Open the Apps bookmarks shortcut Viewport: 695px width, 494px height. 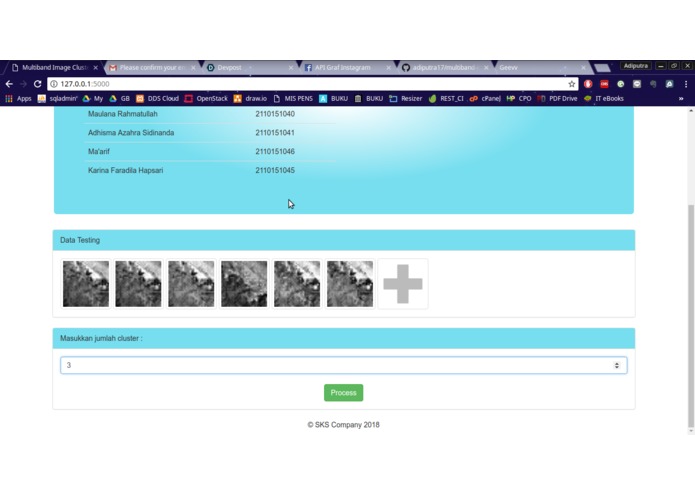(x=18, y=98)
